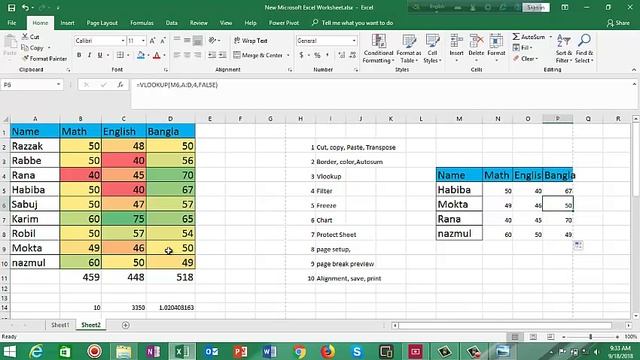The height and width of the screenshot is (360, 640).
Task: Click the Orientation text angle icon
Action: [212, 40]
